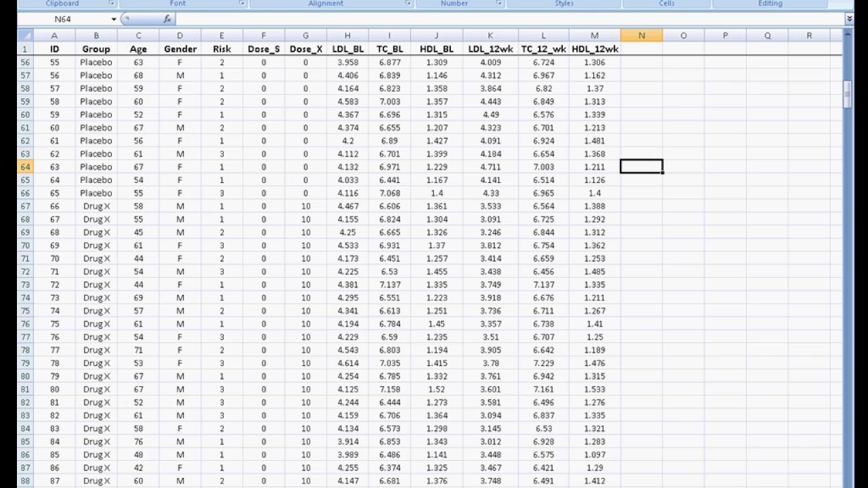Select column E header
This screenshot has width=868, height=488.
pyautogui.click(x=221, y=35)
